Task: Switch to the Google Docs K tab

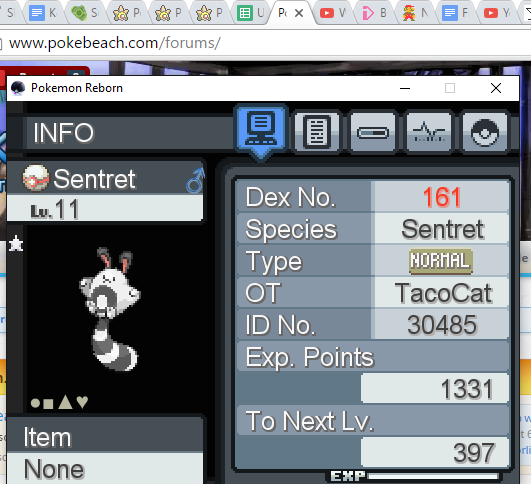Action: coord(43,13)
